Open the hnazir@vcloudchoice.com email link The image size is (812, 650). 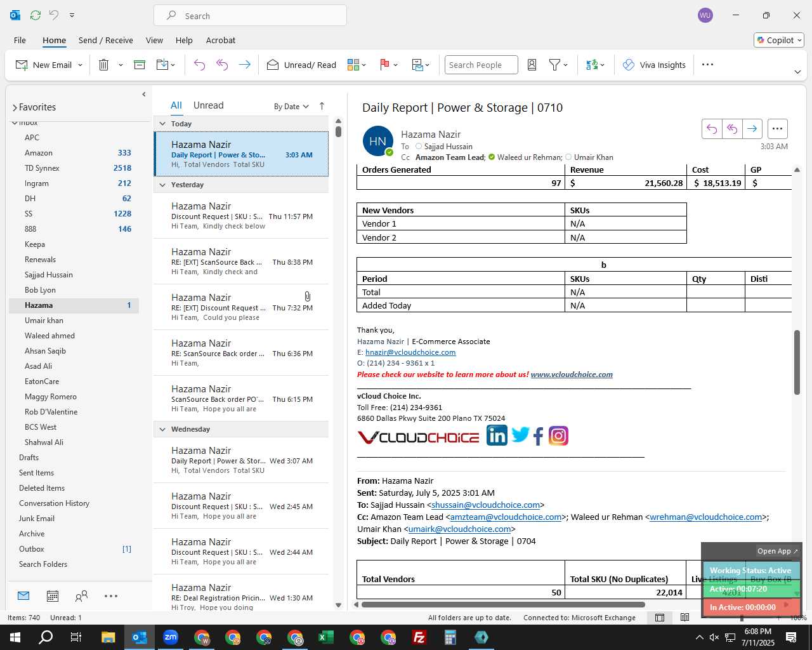(410, 352)
